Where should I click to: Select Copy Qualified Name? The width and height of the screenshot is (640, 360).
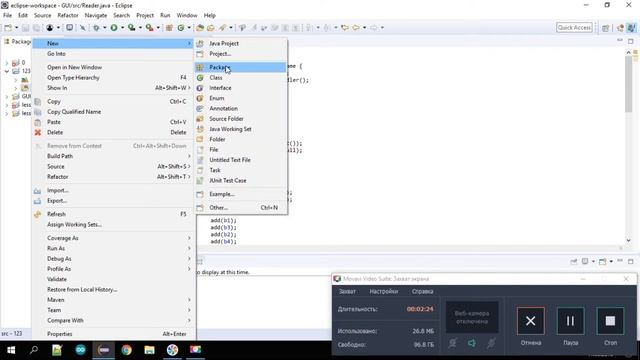pos(113,112)
